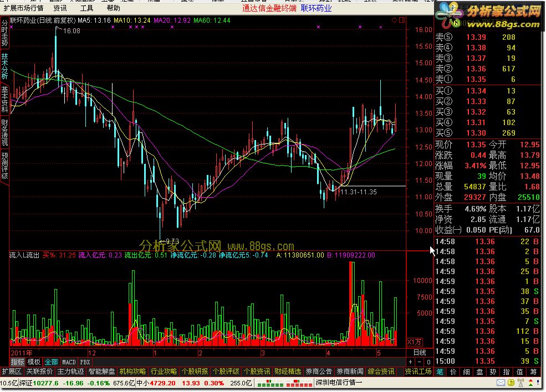Click the 2011年 date axis label
This screenshot has height=392, width=546.
[x=21, y=353]
